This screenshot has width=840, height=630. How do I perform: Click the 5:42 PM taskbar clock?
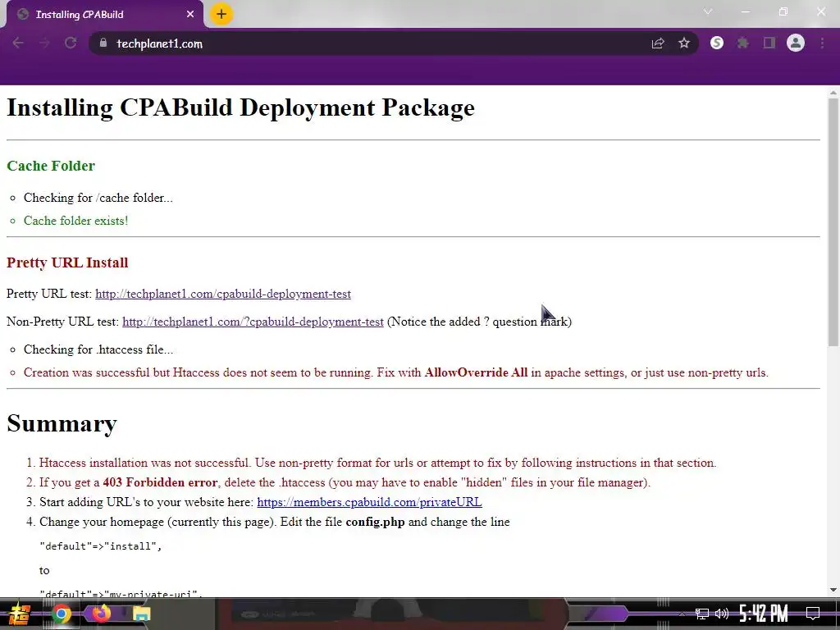(x=764, y=614)
